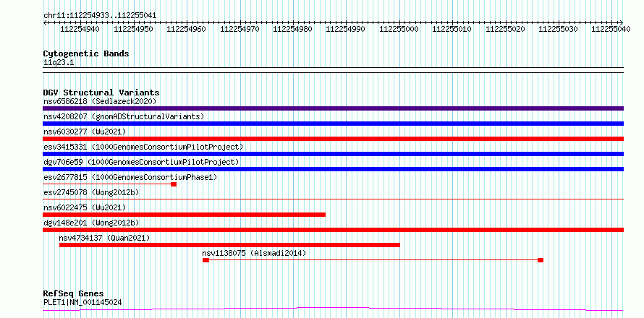Click the blue esv3415331 variant bar
Image resolution: width=644 pixels, height=318 pixels.
click(333, 154)
